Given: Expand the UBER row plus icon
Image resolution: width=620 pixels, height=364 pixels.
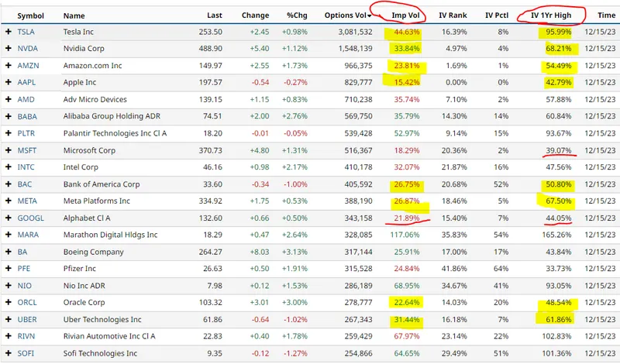Looking at the screenshot, I should (9, 319).
